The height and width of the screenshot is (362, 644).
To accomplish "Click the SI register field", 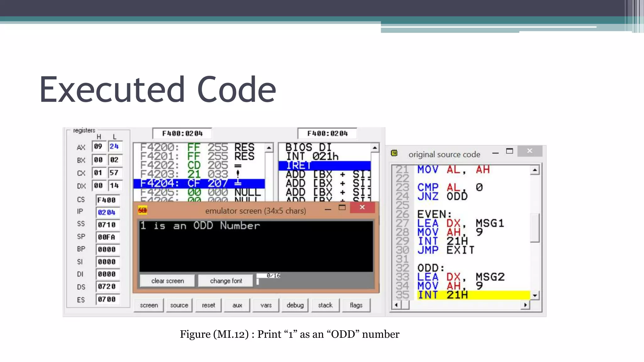I will point(108,262).
